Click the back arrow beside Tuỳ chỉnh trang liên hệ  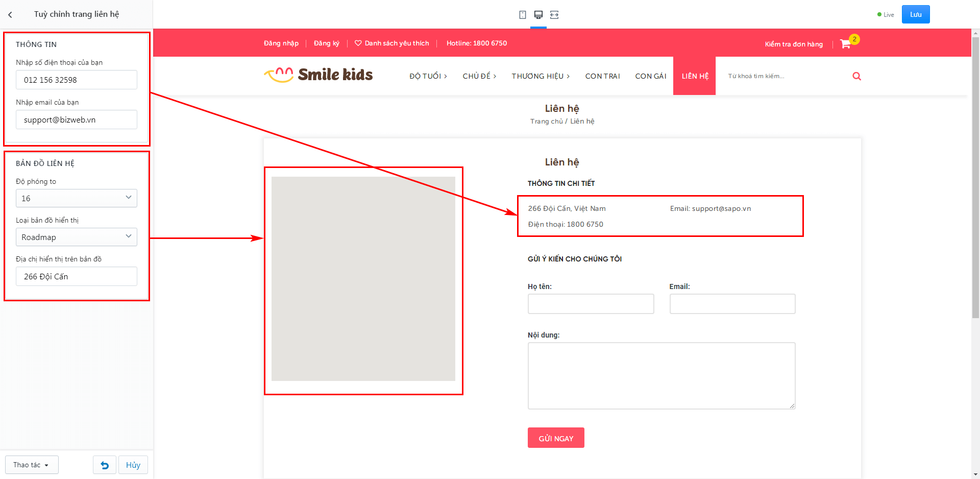10,15
